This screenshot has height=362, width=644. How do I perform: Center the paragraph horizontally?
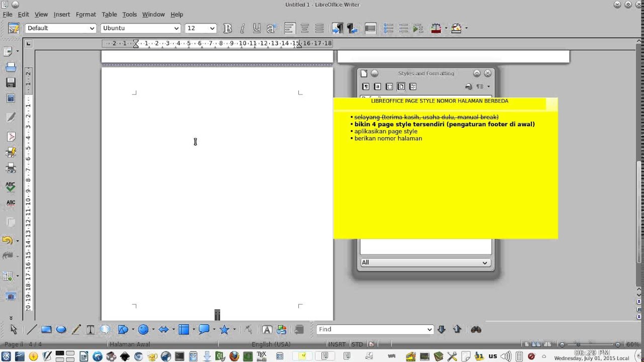pos(304,28)
